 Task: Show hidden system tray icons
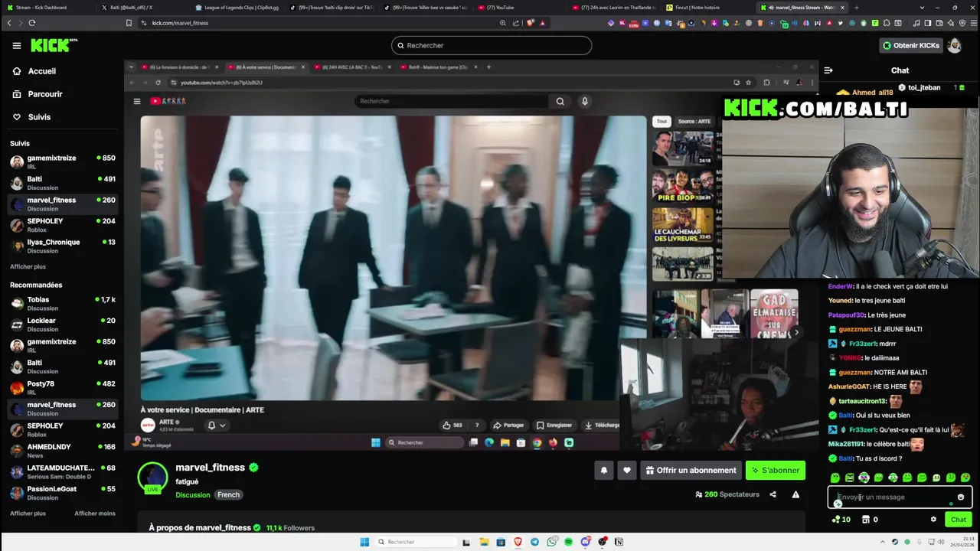882,542
